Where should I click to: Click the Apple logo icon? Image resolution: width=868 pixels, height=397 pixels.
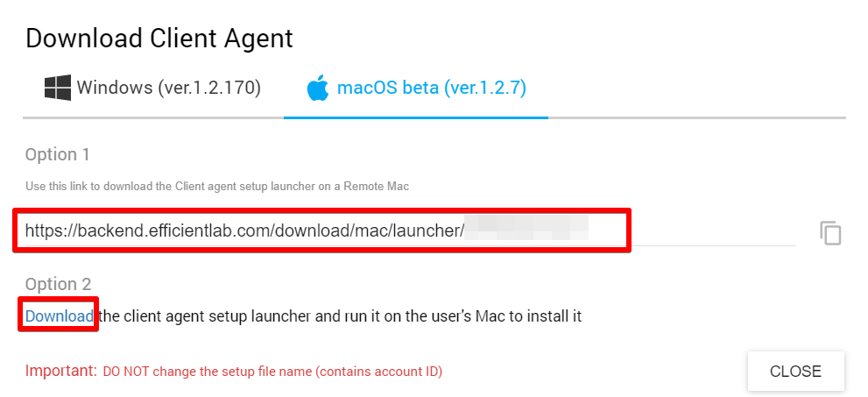tap(317, 89)
